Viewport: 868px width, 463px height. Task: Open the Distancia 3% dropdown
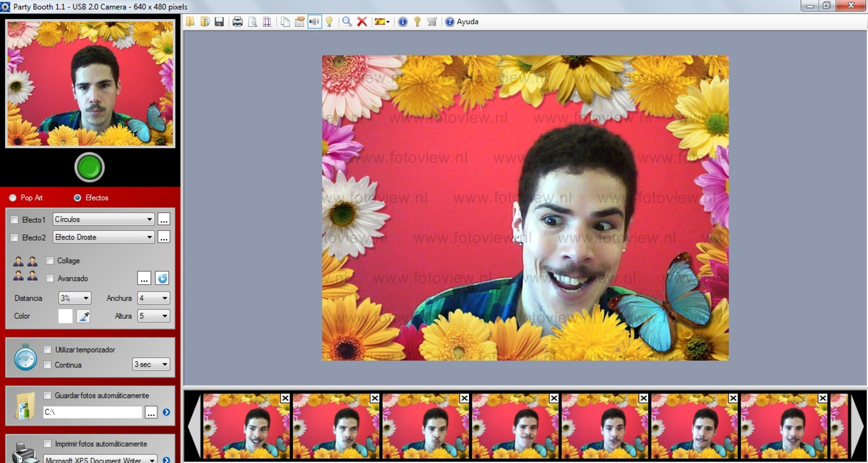(x=75, y=298)
